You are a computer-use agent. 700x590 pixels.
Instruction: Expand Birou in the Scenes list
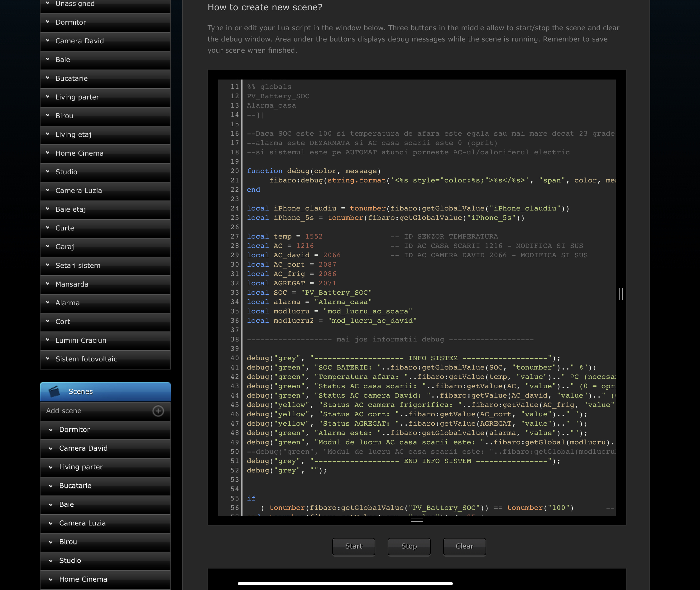click(51, 542)
